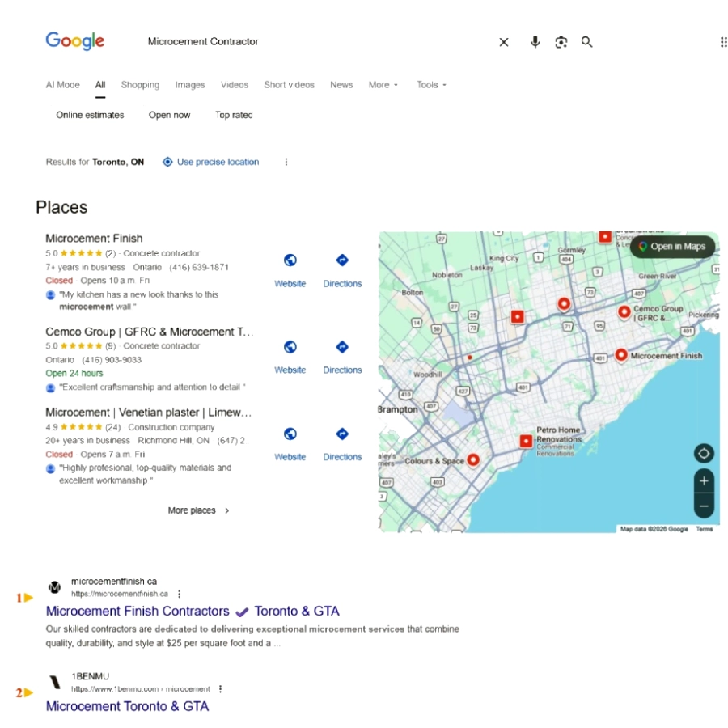Click the Places section heading
728x728 pixels.
(61, 207)
